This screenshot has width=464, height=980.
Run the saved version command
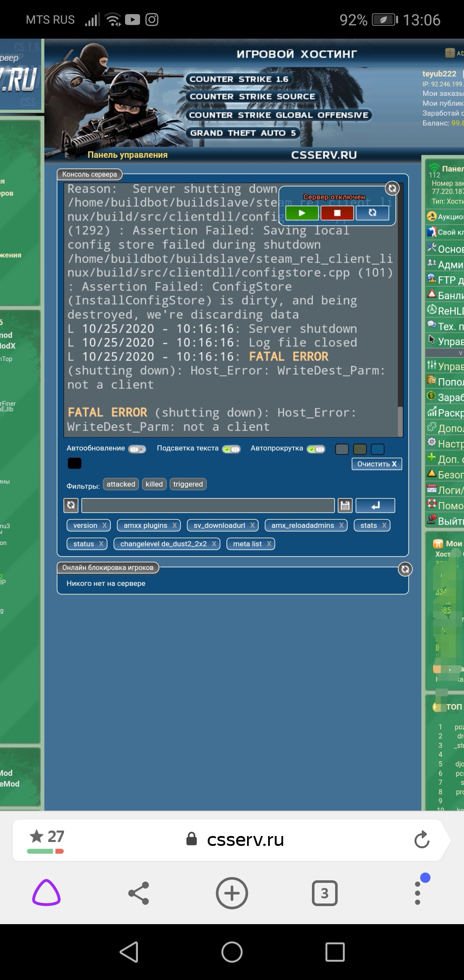(x=85, y=525)
